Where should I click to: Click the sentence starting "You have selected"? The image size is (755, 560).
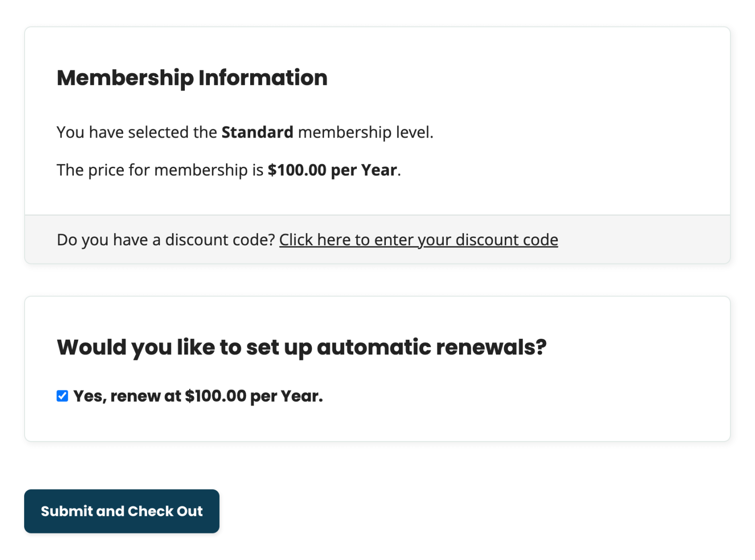pos(245,132)
